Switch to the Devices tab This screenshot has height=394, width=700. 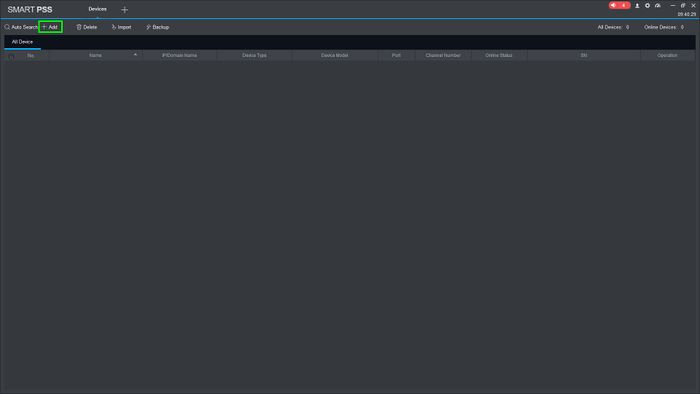97,9
